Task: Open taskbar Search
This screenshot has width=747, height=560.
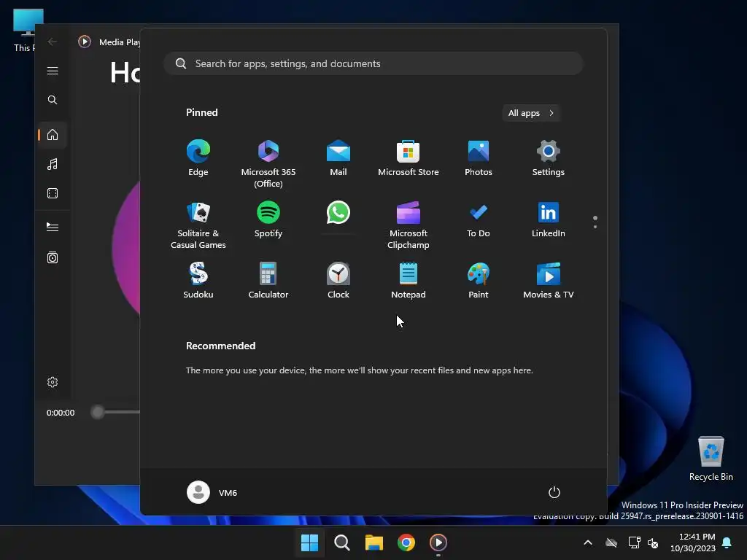Action: 342,542
